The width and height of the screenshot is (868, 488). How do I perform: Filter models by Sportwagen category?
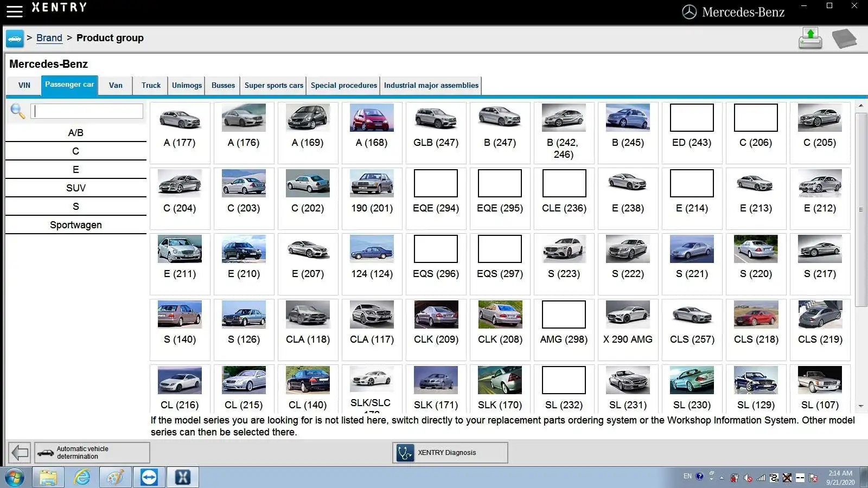76,225
